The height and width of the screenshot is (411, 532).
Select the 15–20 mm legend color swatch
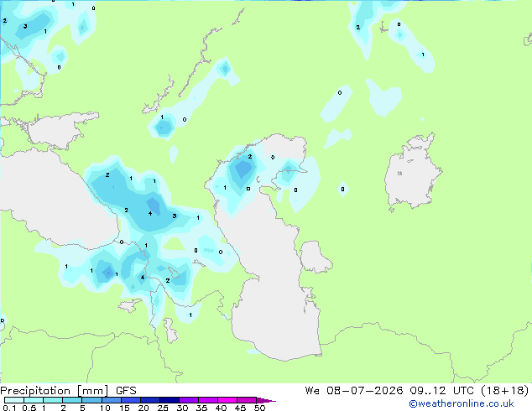[131, 400]
